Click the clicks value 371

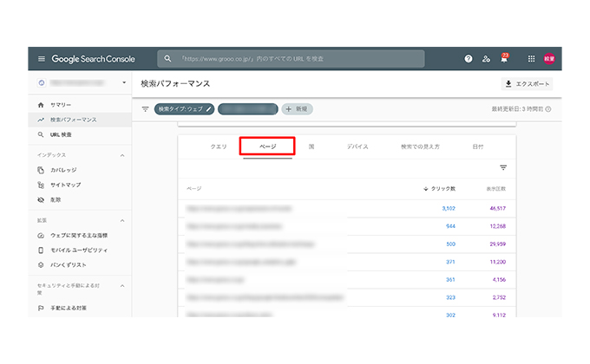point(450,262)
